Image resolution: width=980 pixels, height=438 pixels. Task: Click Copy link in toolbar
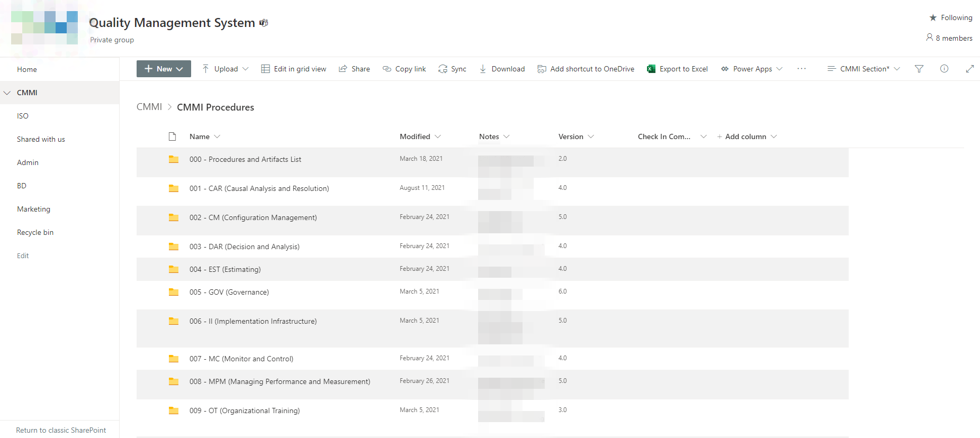coord(404,69)
